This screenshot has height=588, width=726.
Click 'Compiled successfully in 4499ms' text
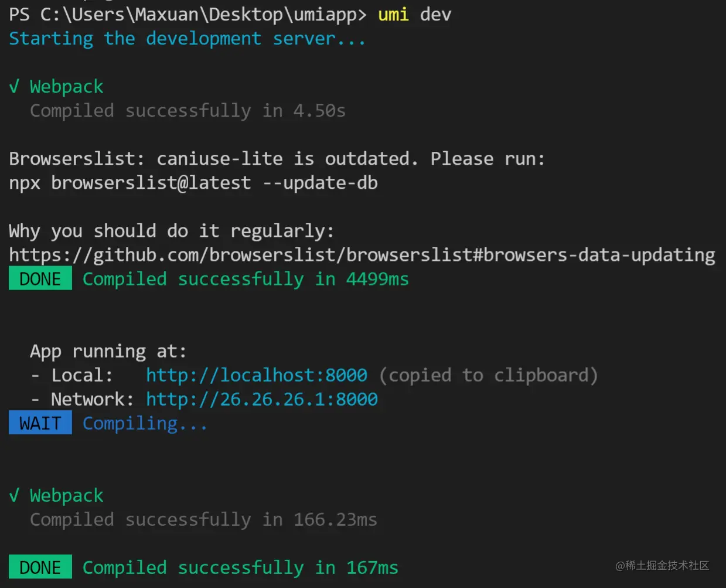tap(246, 279)
